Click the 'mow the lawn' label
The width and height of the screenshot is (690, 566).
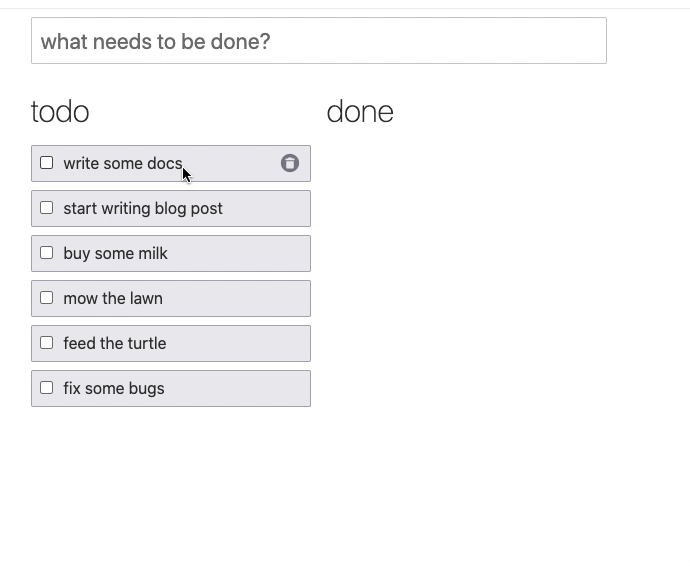click(x=112, y=299)
